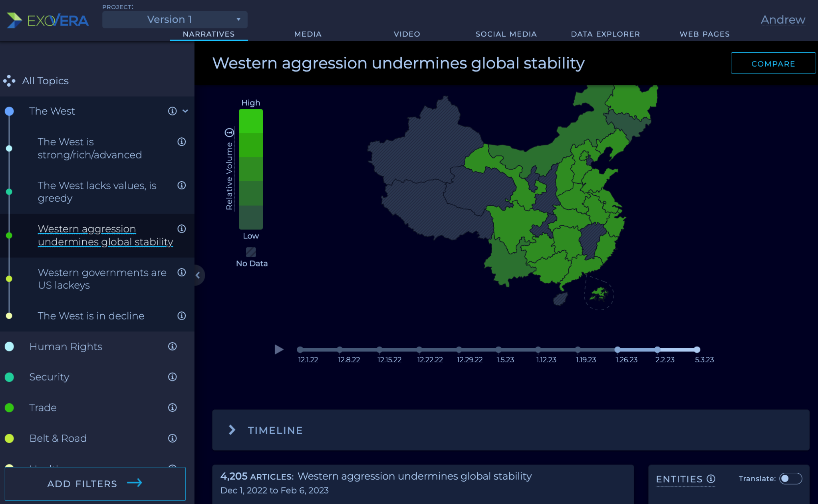Click info icon next to Human Rights

[x=172, y=346]
